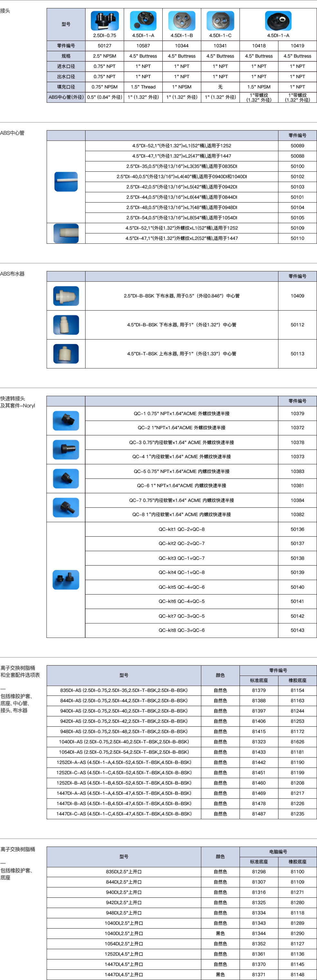
Task: Select the QC-kit5 QC-4+QC-6 row
Action: [182, 587]
